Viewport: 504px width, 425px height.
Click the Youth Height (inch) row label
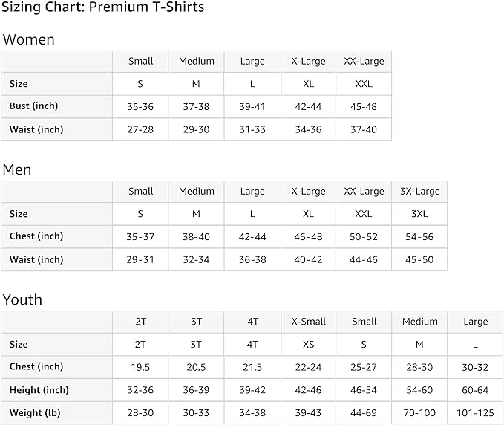click(39, 390)
